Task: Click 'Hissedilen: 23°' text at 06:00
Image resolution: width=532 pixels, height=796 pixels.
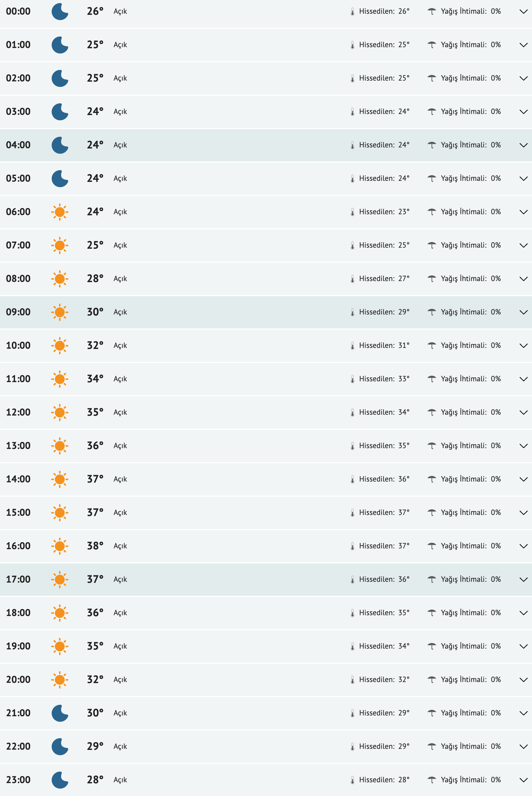Action: (384, 212)
